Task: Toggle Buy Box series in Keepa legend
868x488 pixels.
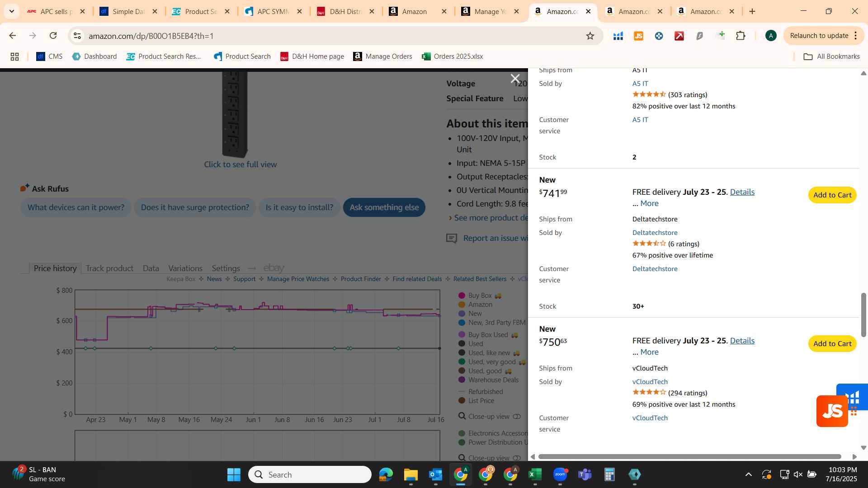Action: pos(480,296)
